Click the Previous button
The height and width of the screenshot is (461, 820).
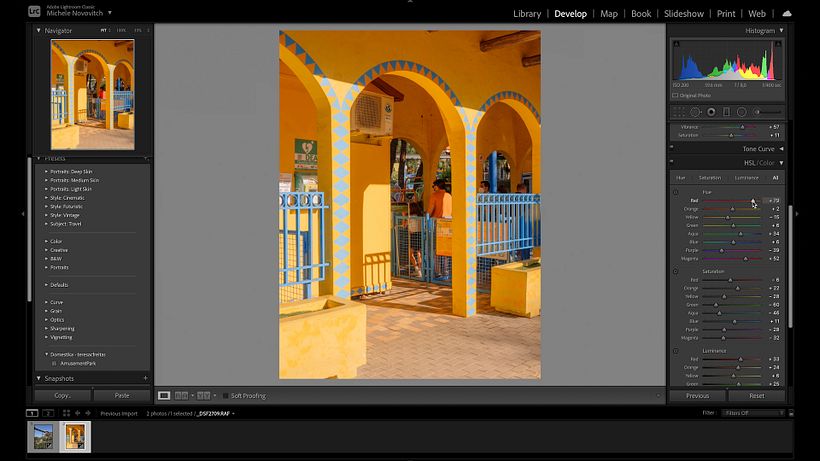click(698, 396)
